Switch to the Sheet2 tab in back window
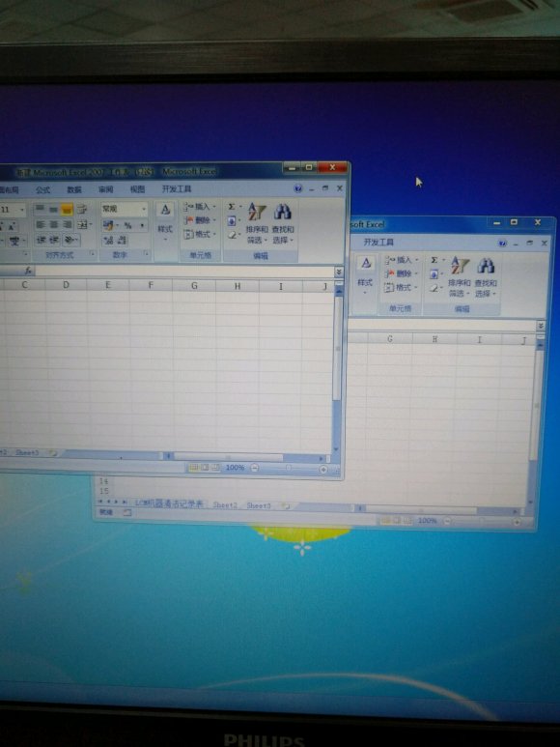Viewport: 560px width, 747px height. click(225, 505)
